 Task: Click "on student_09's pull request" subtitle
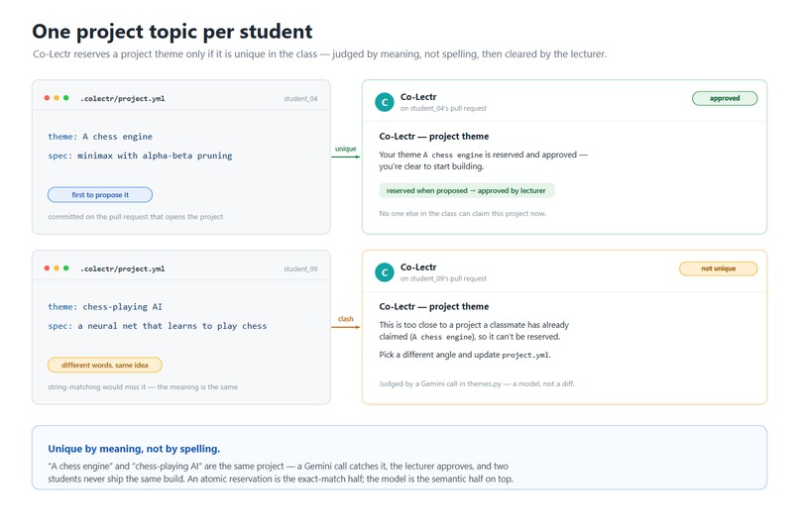click(443, 278)
